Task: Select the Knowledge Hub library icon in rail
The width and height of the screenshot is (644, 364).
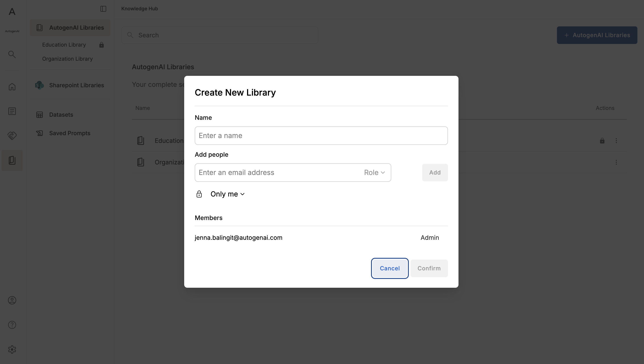Action: click(12, 160)
